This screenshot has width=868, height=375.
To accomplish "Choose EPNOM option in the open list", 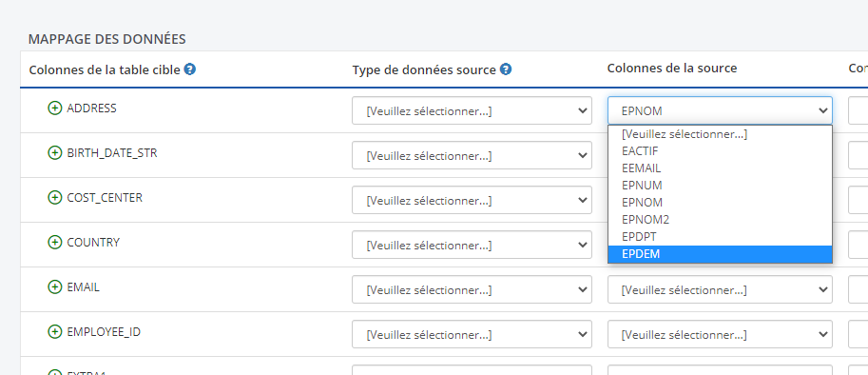I will click(720, 203).
